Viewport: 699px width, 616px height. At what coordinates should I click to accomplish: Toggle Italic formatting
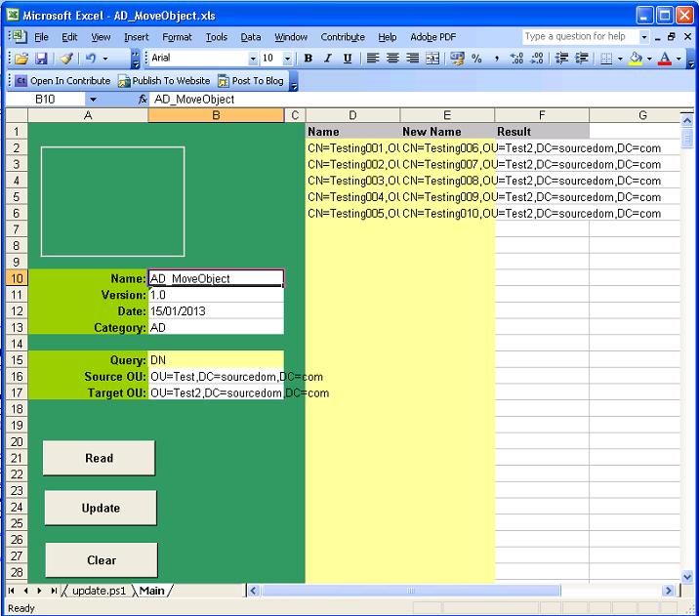(328, 59)
